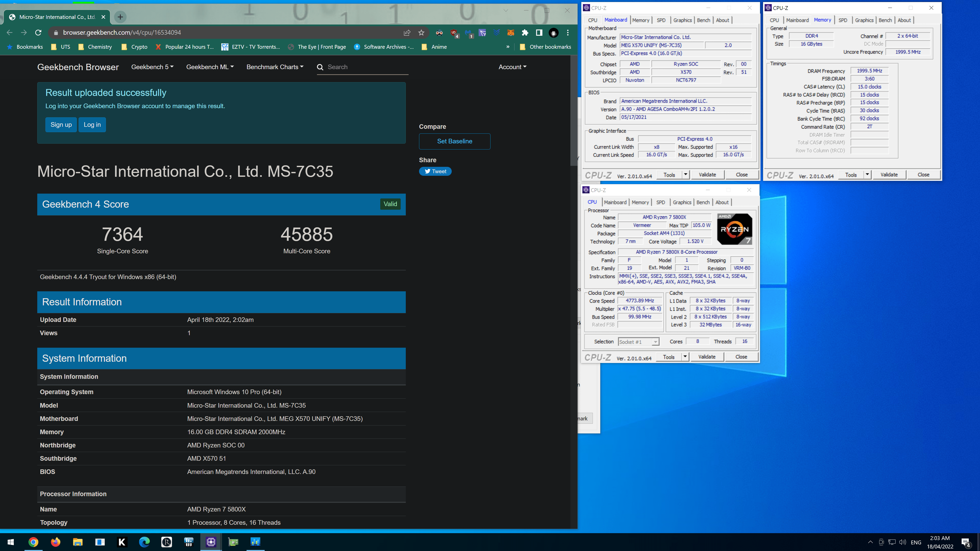The height and width of the screenshot is (551, 980).
Task: Expand hidden system tray icons chevron
Action: coord(871,542)
